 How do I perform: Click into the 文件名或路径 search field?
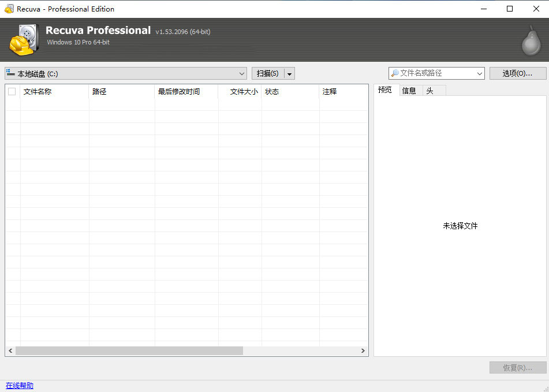pos(436,73)
